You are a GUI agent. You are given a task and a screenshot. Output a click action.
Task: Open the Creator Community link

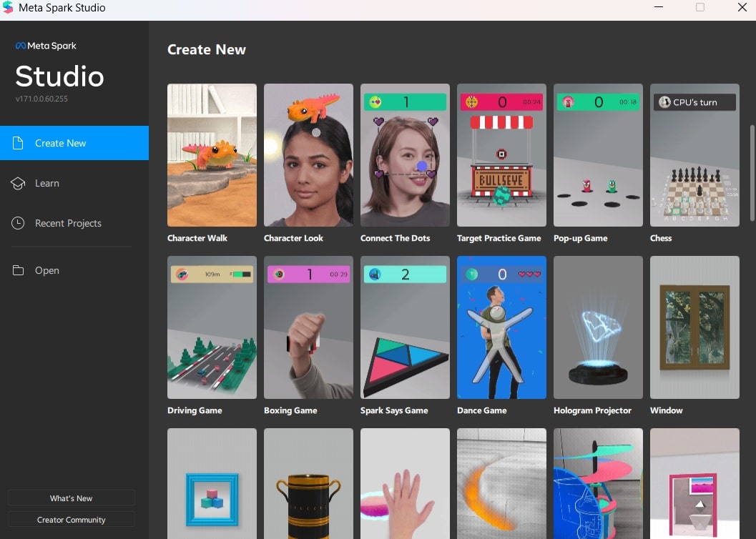pos(71,520)
